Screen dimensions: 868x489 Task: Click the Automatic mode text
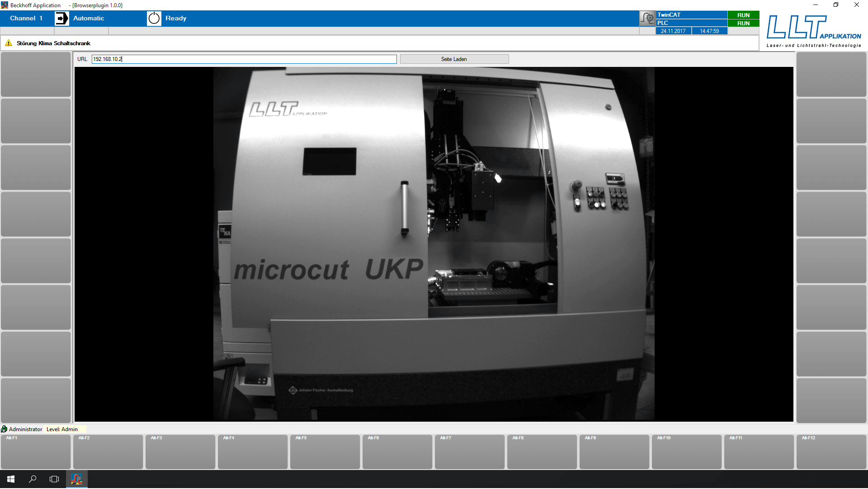89,19
